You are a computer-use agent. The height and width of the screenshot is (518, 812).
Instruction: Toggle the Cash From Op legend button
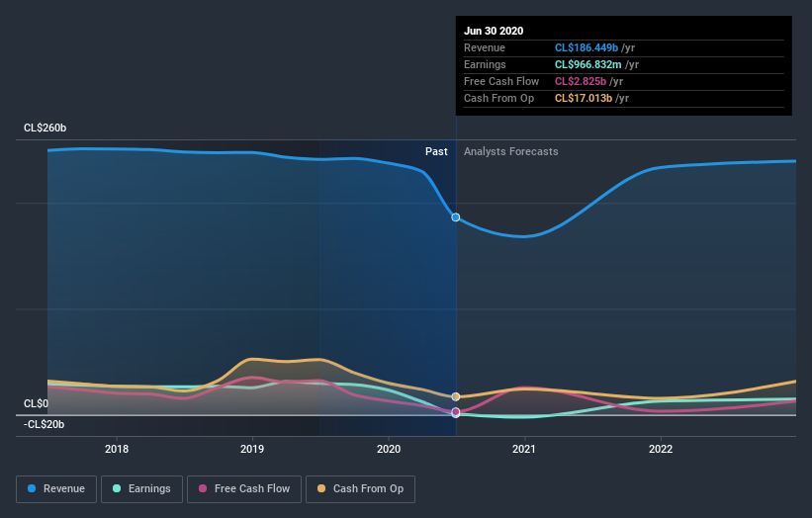pos(360,489)
